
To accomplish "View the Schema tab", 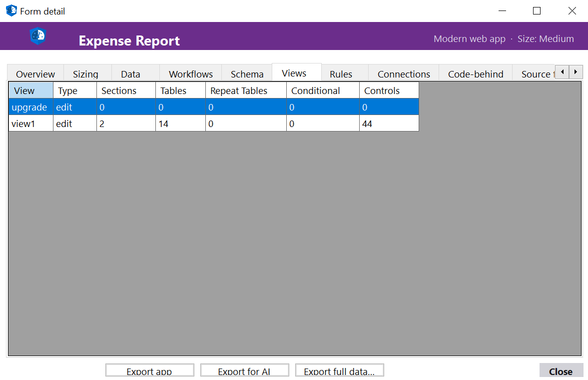I will pyautogui.click(x=247, y=73).
